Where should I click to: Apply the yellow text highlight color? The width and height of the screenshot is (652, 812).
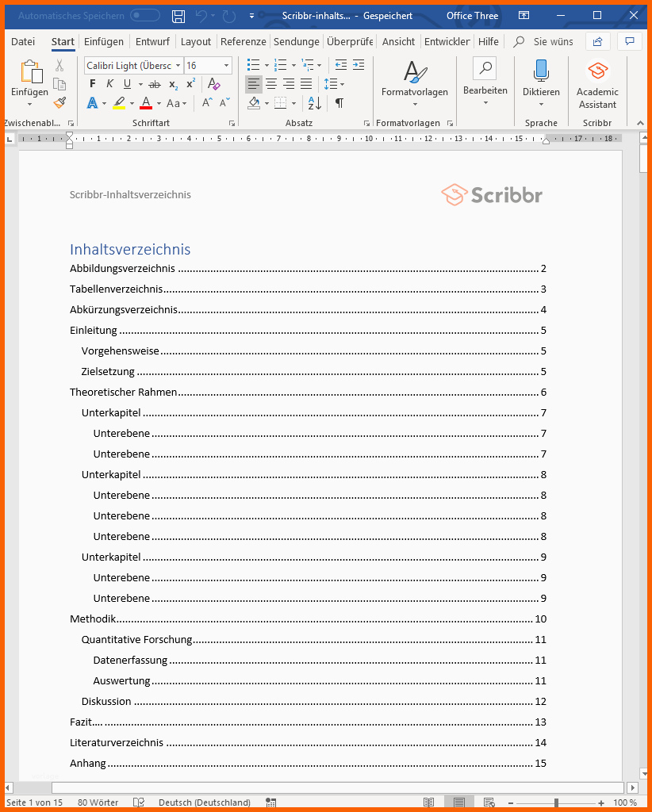coord(119,103)
